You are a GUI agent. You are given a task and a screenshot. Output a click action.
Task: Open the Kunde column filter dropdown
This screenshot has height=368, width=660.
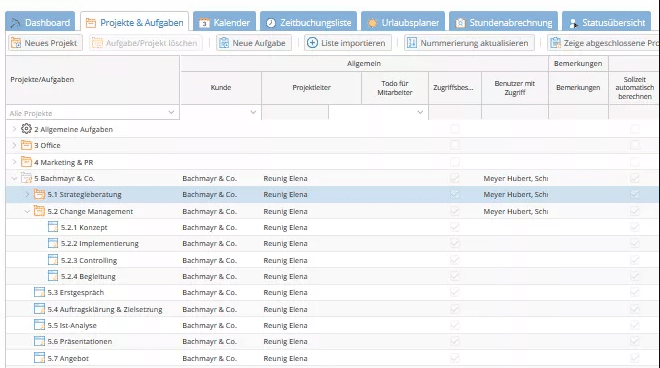point(253,112)
